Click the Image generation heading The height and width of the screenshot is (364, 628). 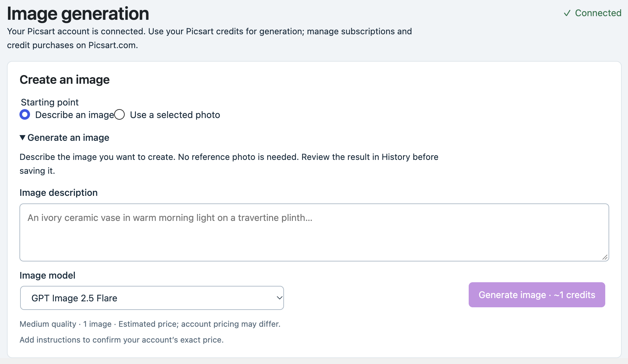click(x=78, y=14)
